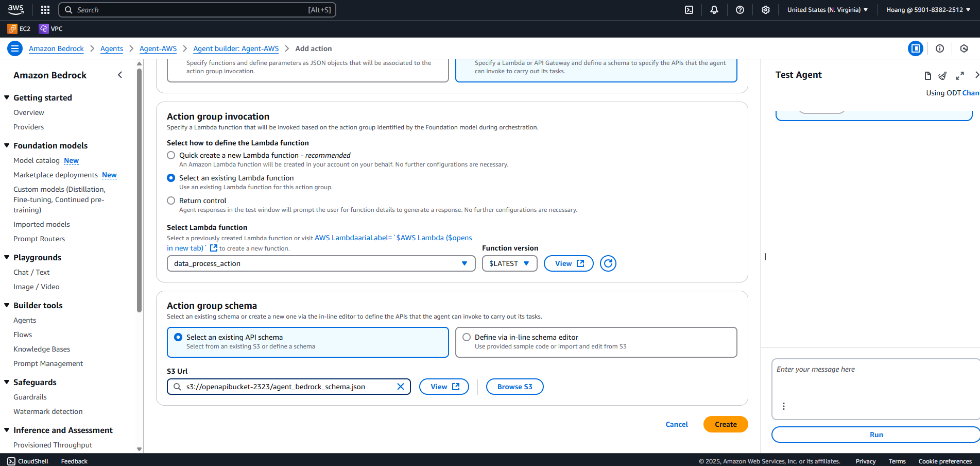Image resolution: width=980 pixels, height=466 pixels.
Task: Click the broom clear icon in Test Agent
Action: [942, 76]
